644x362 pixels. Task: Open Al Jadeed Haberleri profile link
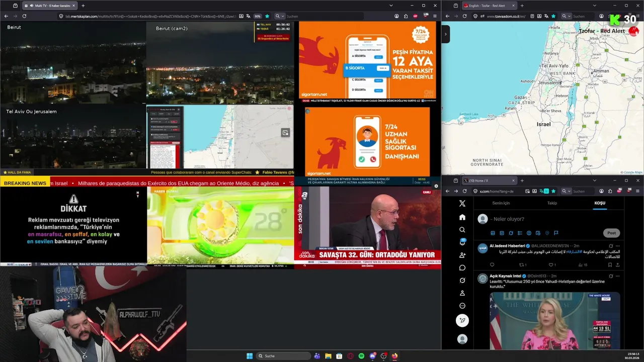tap(507, 246)
